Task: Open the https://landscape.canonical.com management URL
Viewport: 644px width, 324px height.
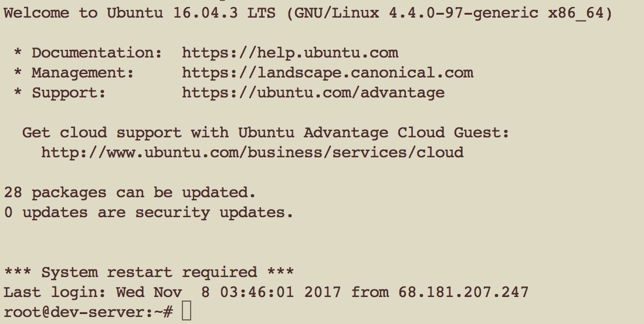Action: click(328, 73)
